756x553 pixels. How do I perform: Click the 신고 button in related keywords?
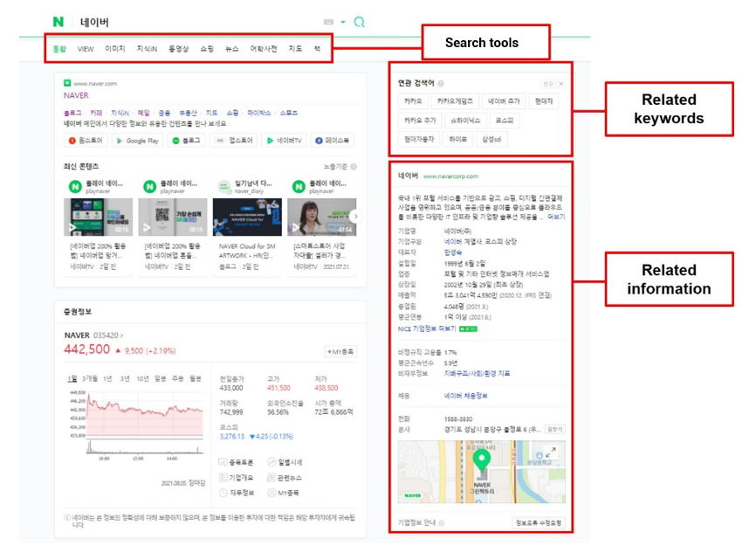(548, 84)
